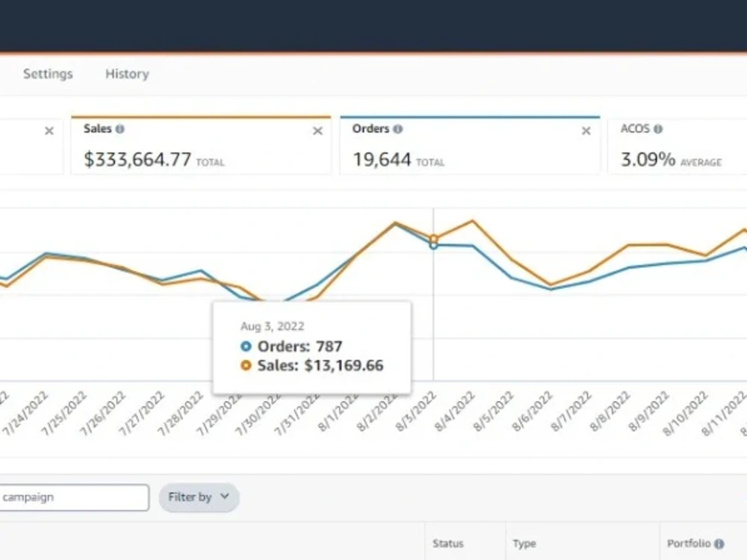The image size is (747, 560).
Task: Switch to the History tab
Action: coord(127,74)
